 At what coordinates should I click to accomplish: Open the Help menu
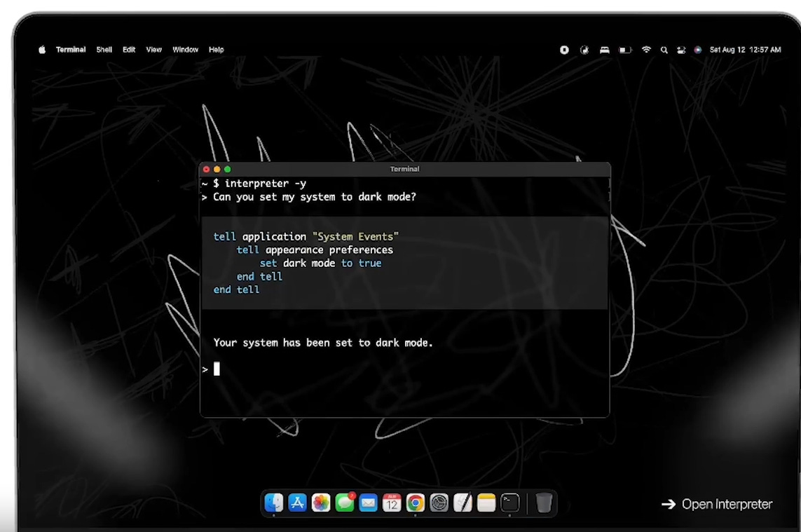pos(216,50)
